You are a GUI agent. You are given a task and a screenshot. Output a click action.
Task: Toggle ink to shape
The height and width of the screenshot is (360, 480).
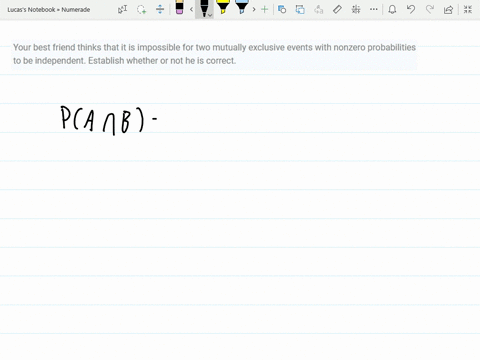click(300, 9)
